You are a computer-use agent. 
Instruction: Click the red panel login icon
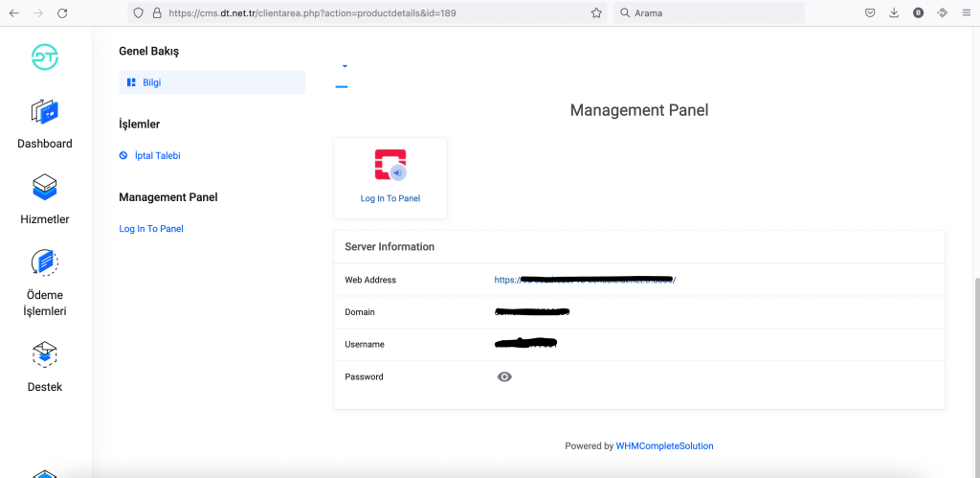390,166
